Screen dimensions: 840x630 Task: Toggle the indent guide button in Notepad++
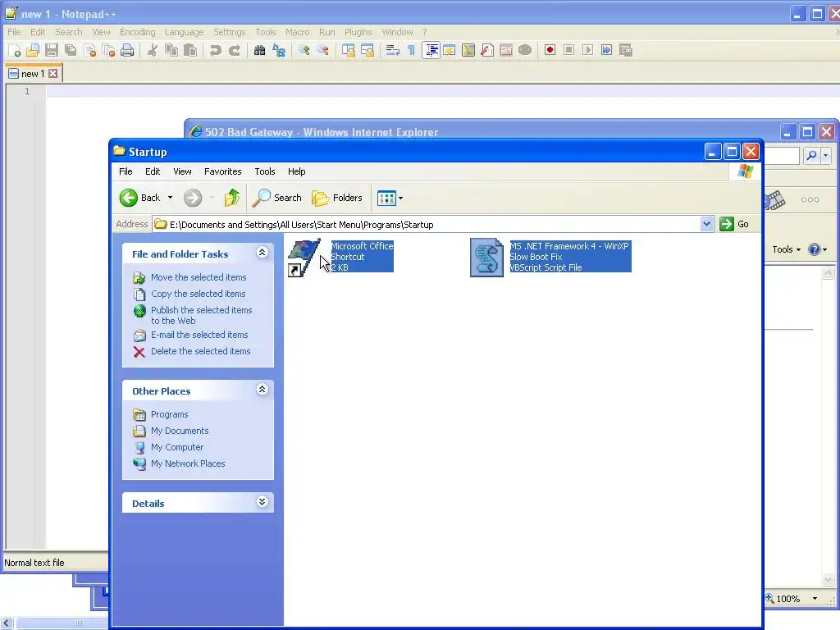[431, 50]
